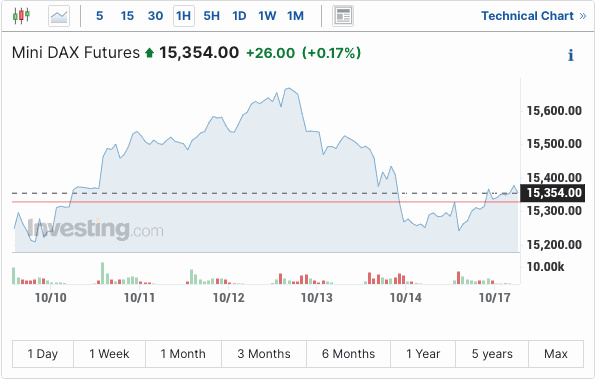Select the 1M interval
Screen dimensions: 595x379
point(295,16)
